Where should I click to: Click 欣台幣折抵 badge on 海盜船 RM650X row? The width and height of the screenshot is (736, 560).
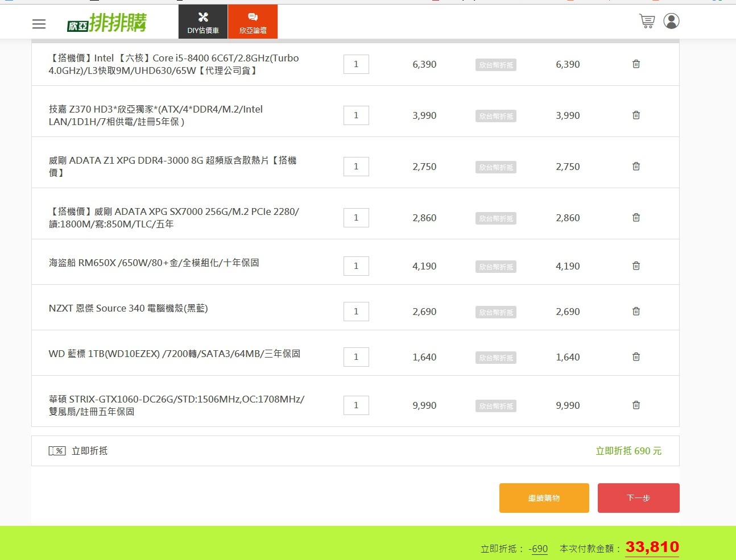click(496, 267)
